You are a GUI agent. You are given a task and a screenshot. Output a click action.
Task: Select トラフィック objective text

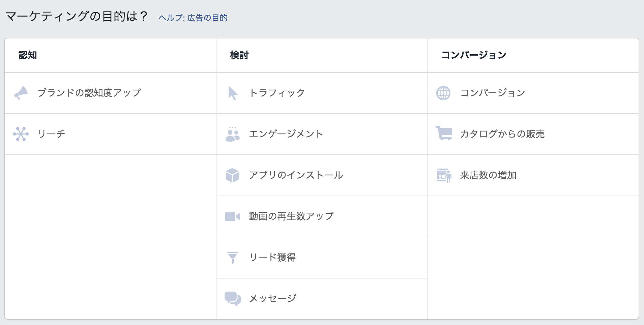click(x=277, y=93)
